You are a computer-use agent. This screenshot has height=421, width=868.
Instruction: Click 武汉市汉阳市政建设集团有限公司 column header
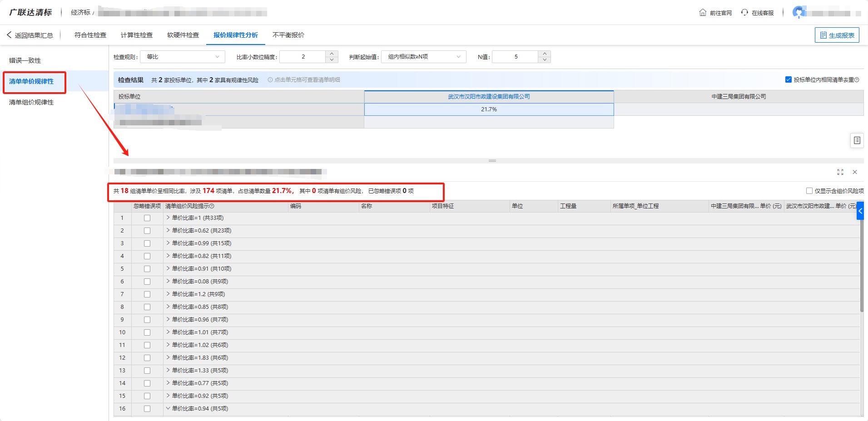tap(489, 97)
